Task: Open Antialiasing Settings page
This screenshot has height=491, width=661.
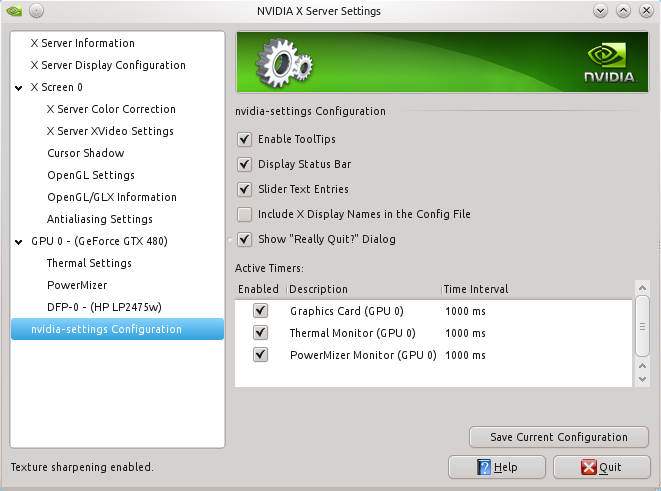Action: tap(100, 219)
